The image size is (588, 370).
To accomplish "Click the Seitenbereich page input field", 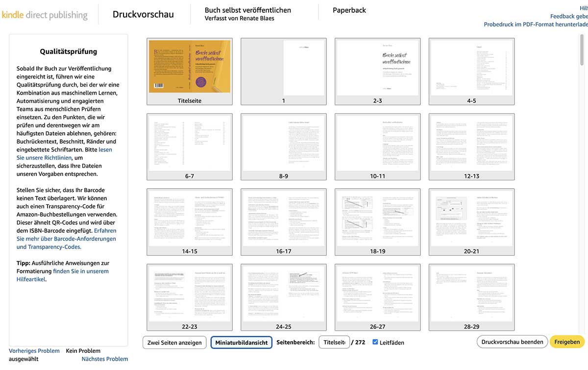I will (x=334, y=342).
